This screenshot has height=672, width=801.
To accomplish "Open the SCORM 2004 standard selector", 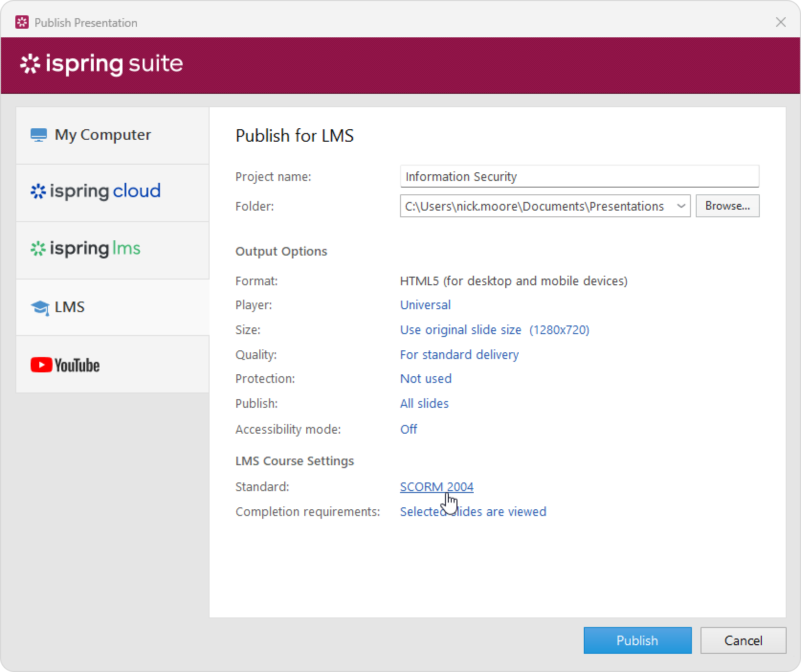I will [x=436, y=487].
